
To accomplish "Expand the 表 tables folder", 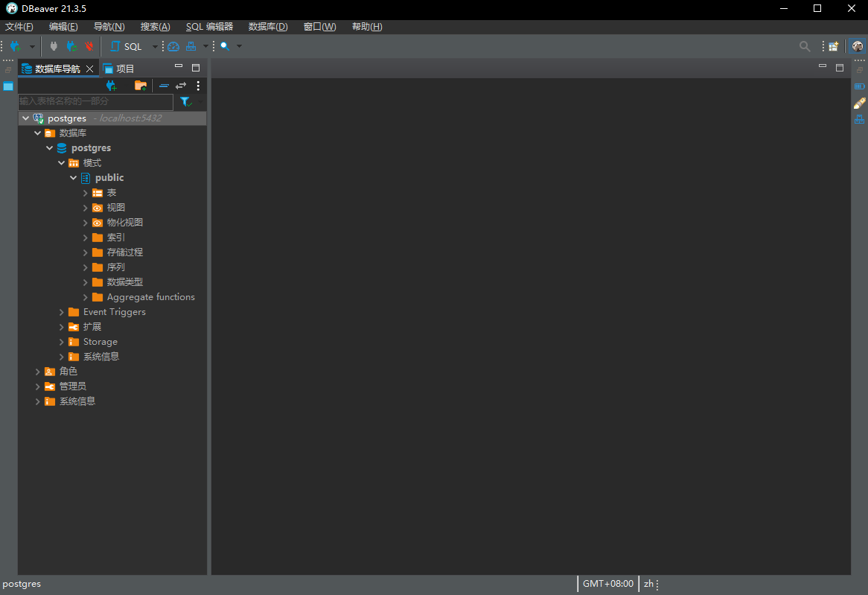I will 86,193.
